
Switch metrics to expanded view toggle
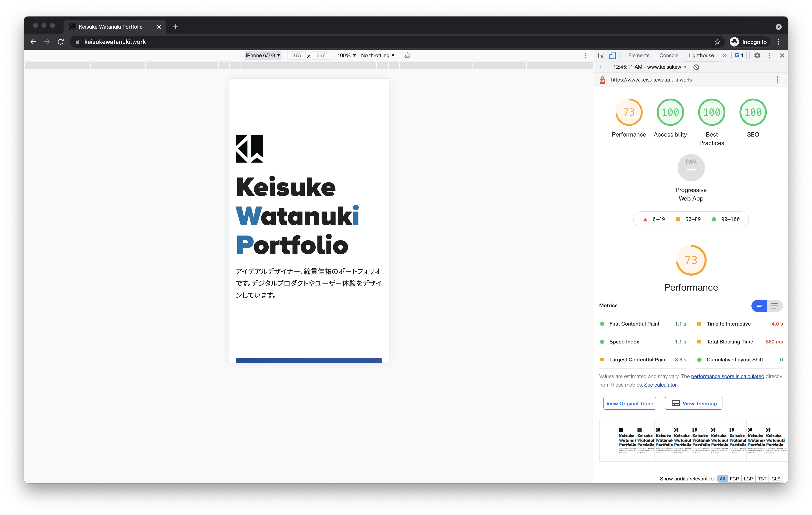click(774, 306)
